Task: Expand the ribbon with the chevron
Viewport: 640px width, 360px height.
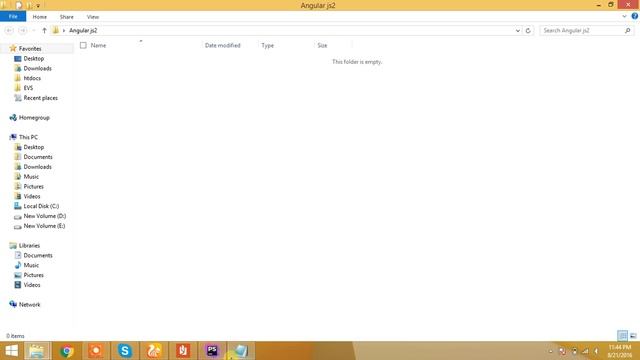Action: click(x=624, y=17)
